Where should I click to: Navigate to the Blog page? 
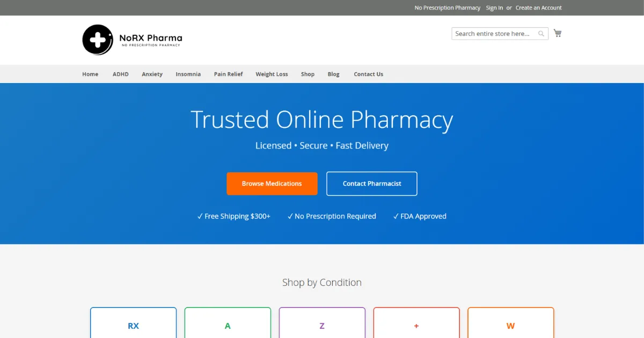(x=333, y=74)
